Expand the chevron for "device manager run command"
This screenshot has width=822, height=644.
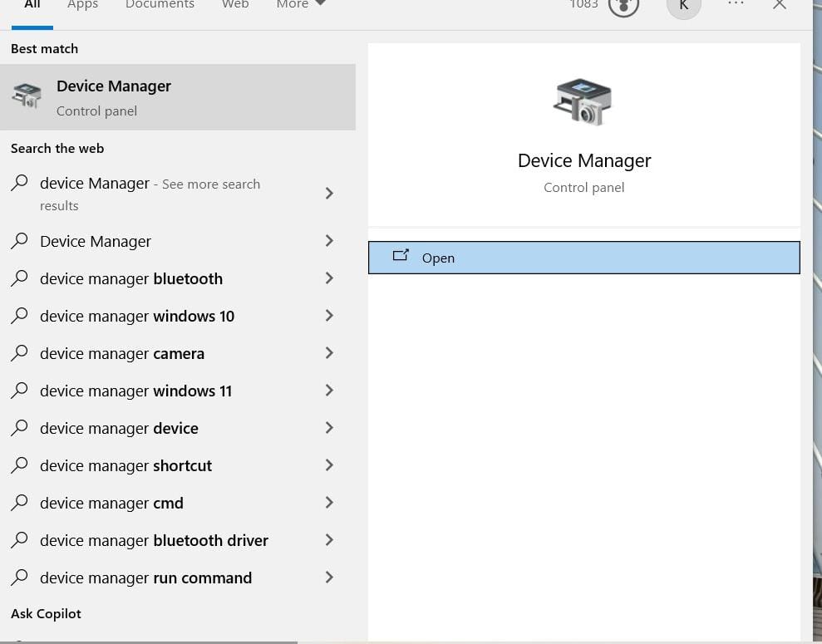coord(329,578)
